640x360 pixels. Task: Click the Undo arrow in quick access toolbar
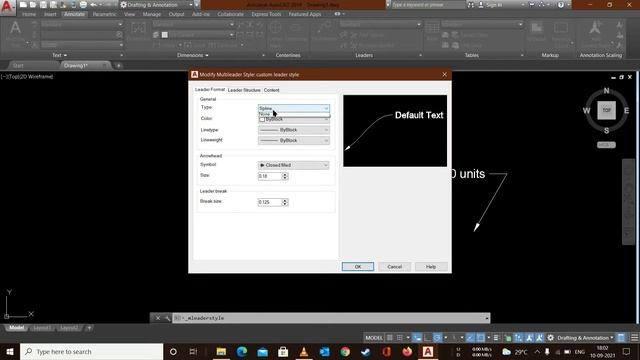click(x=93, y=5)
